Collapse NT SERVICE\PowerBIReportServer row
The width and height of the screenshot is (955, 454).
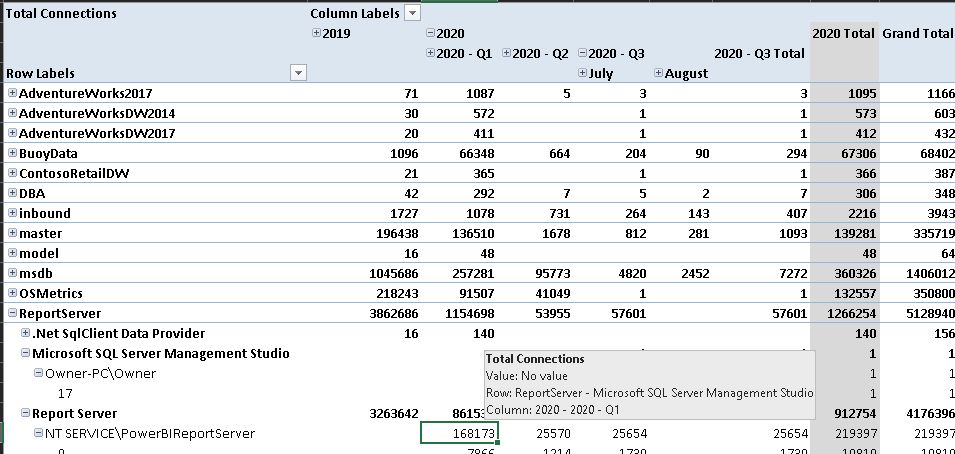[x=38, y=433]
